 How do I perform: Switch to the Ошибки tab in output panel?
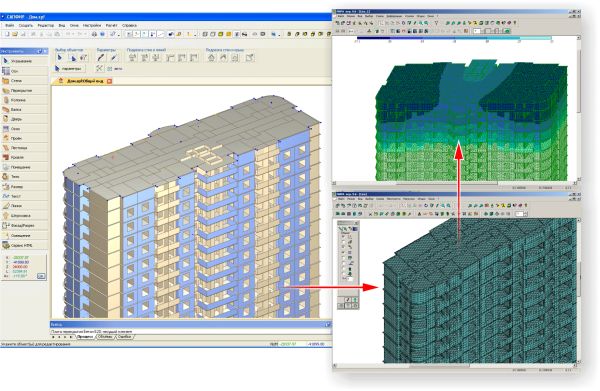point(124,337)
